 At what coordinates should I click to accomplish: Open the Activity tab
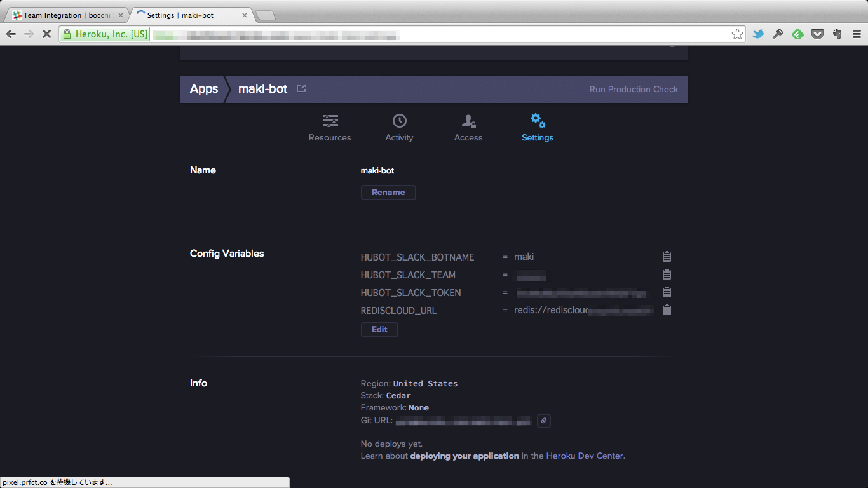(399, 128)
